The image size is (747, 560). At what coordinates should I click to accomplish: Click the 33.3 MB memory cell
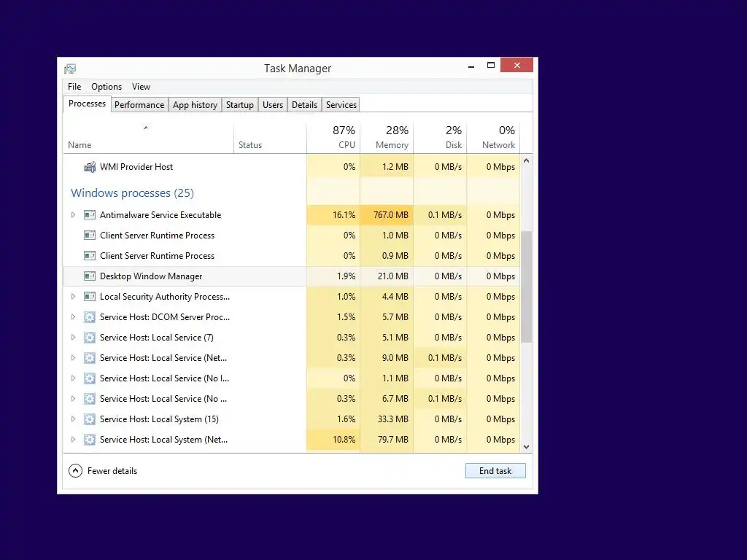point(387,419)
